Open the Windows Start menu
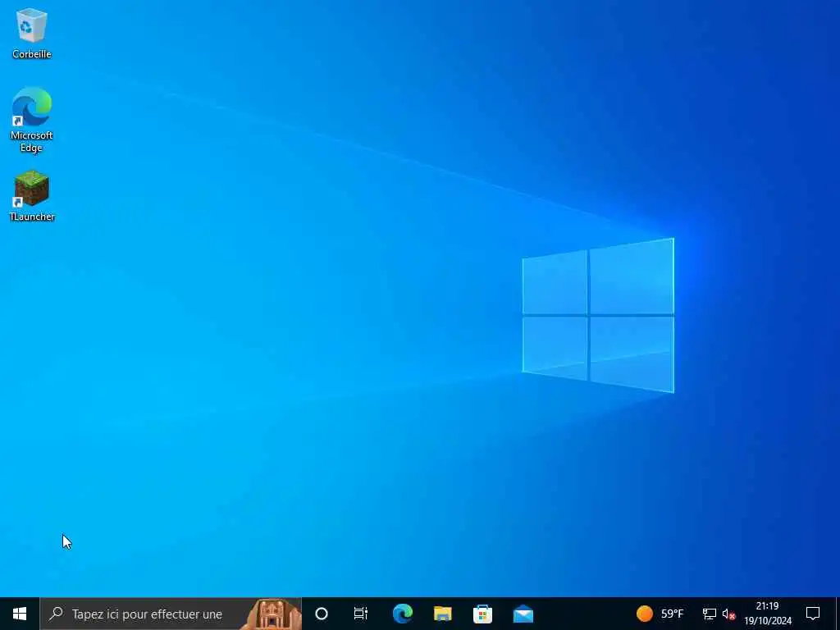Viewport: 840px width, 630px height. (20, 614)
